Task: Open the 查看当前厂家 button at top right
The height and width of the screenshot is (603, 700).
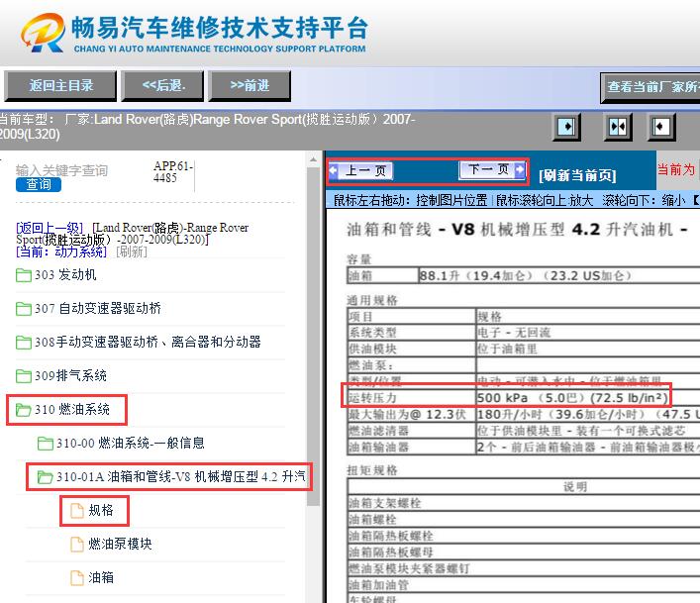Action: coord(650,87)
